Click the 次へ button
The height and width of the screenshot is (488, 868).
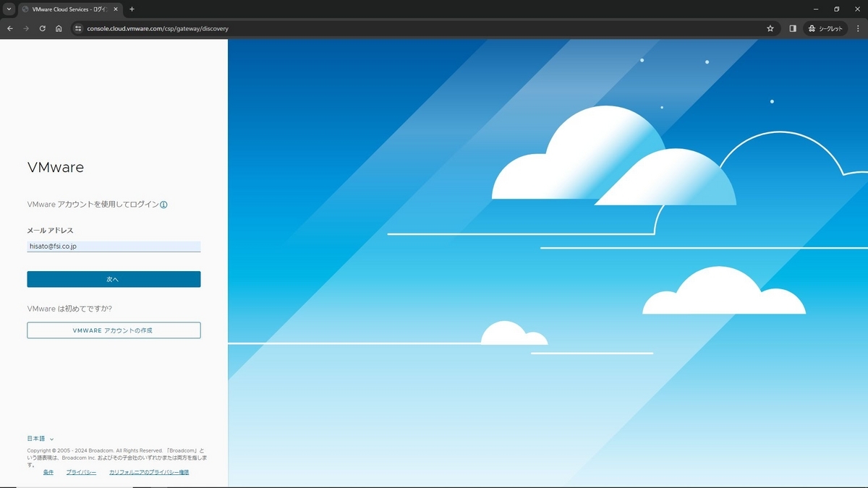point(114,279)
